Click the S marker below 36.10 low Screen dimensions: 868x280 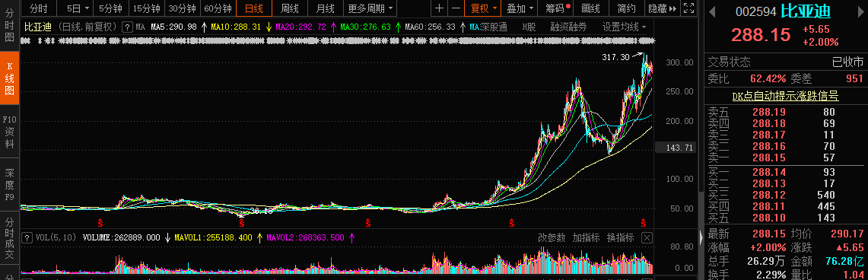pos(241,222)
